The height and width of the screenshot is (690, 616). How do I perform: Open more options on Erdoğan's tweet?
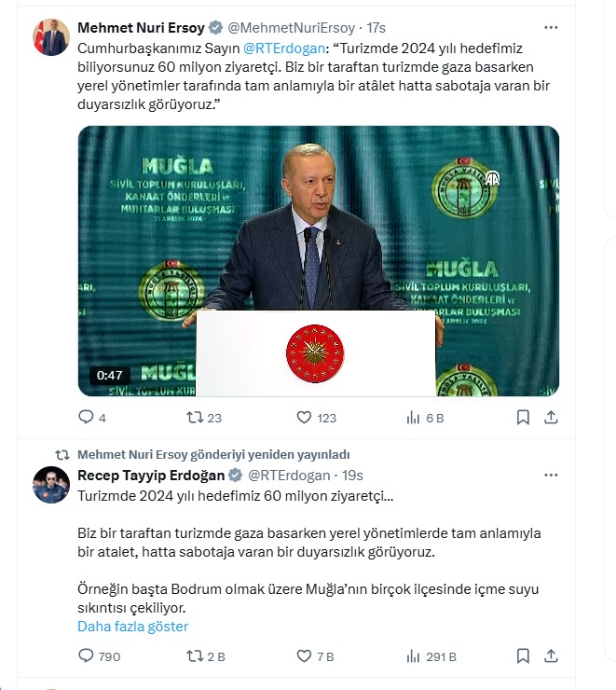click(x=551, y=476)
